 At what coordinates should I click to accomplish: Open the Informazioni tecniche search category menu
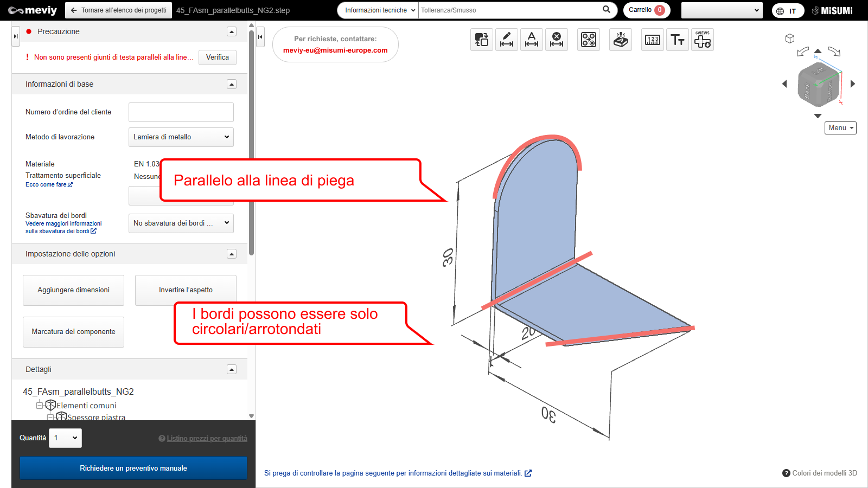click(380, 10)
